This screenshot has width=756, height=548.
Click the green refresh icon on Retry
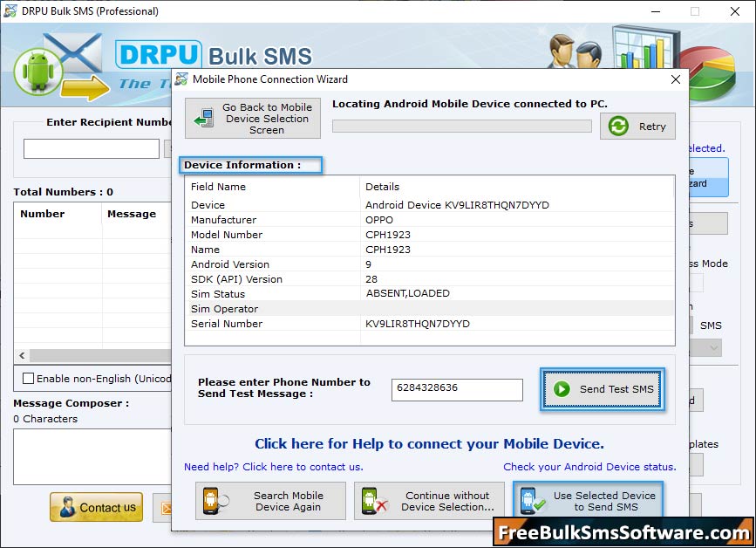tap(618, 127)
